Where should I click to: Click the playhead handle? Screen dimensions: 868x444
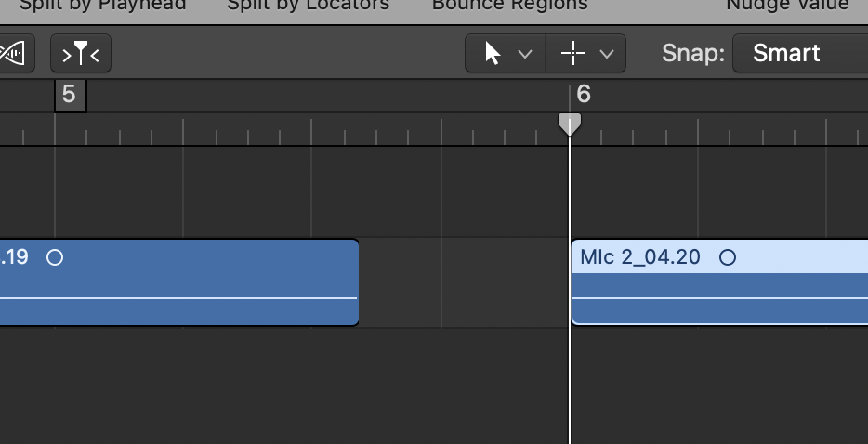(x=569, y=124)
